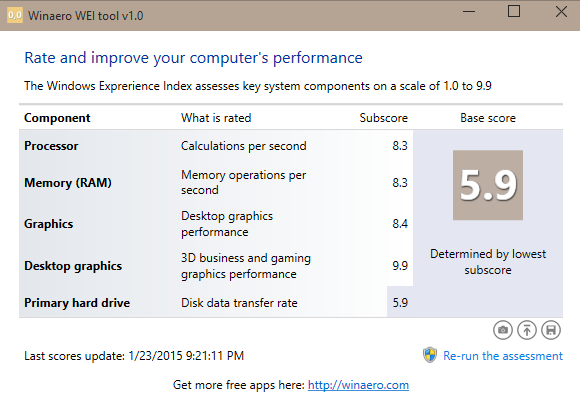Select the Desktop graphics component label
Image resolution: width=580 pixels, height=395 pixels.
(x=73, y=266)
